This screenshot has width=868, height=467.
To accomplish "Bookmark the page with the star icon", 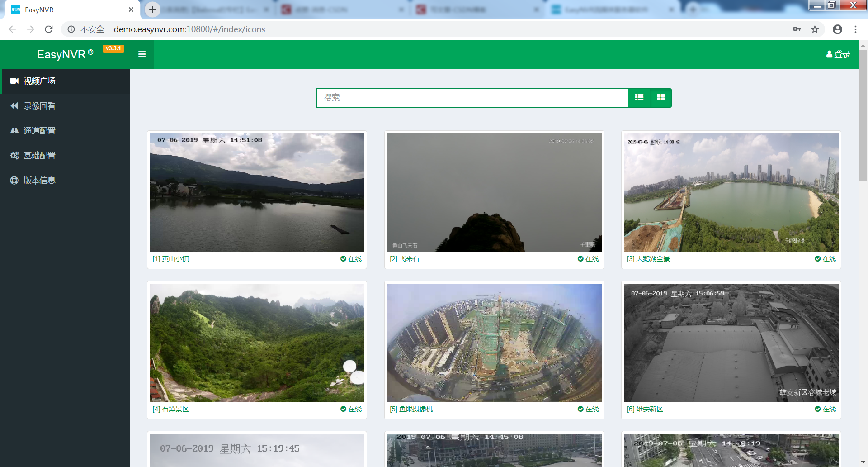I will 815,29.
